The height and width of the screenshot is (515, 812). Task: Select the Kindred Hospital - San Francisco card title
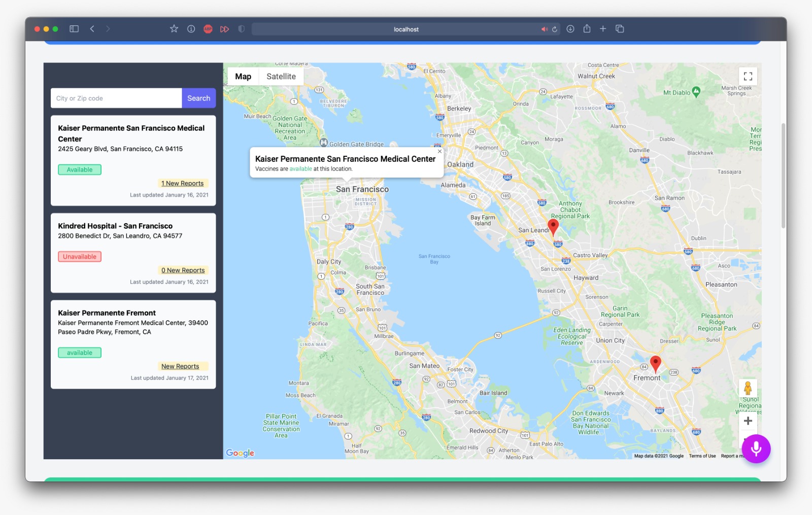coord(115,226)
